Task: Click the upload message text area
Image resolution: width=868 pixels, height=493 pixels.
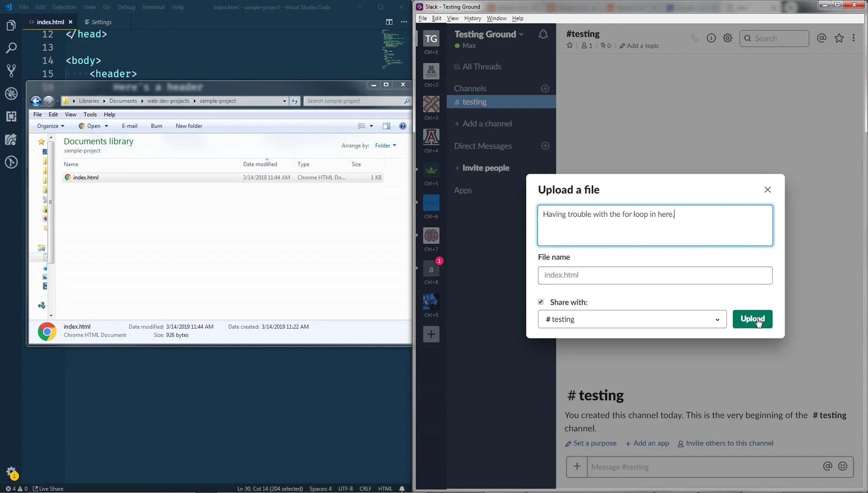Action: pos(655,226)
